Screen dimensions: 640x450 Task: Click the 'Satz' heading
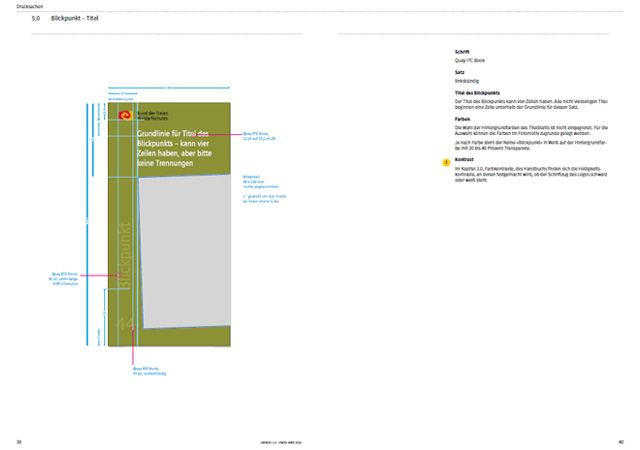[459, 72]
